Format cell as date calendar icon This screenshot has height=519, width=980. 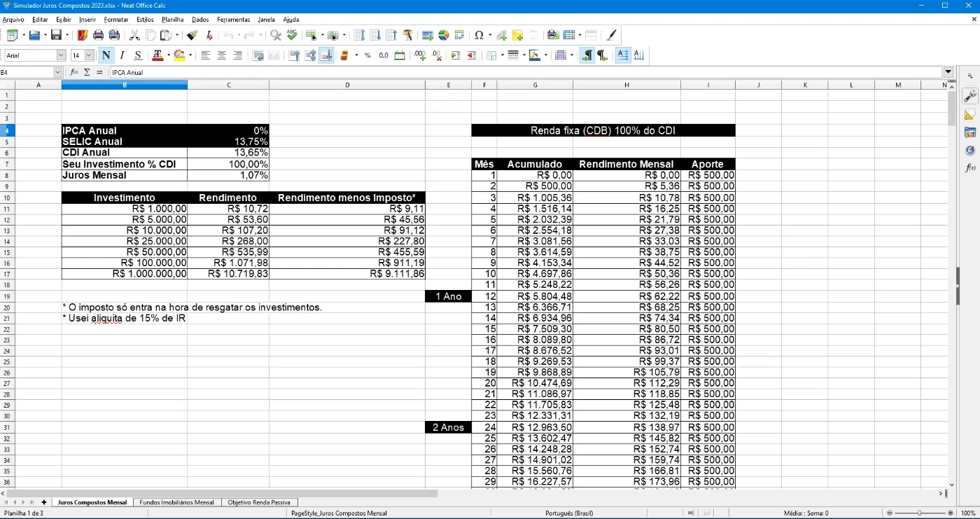(400, 55)
